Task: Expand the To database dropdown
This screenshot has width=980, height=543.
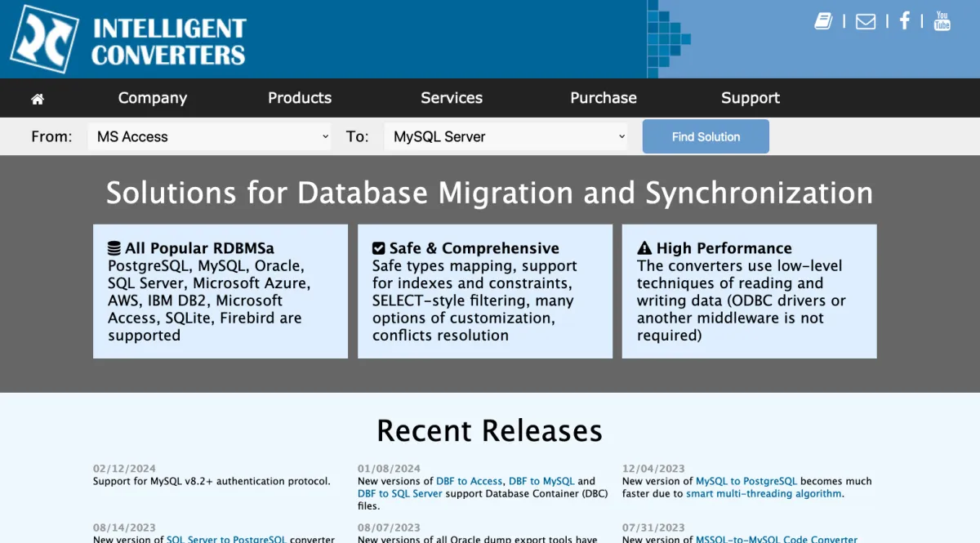Action: 506,136
